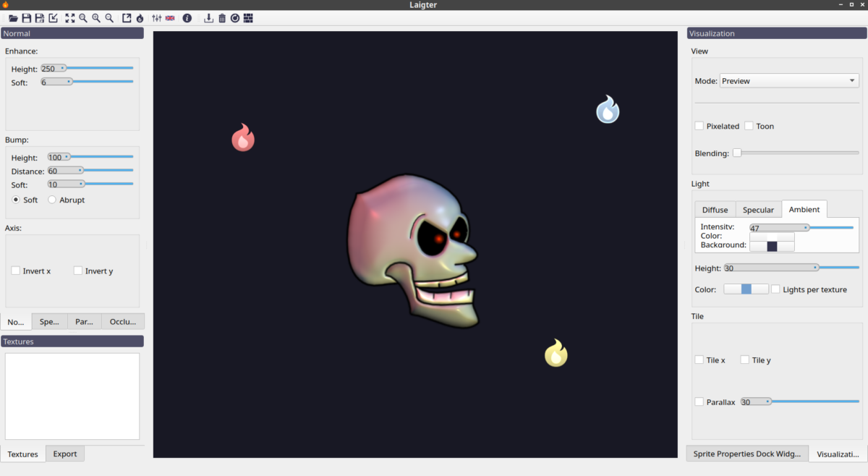Viewport: 868px width, 476px height.
Task: Open the About info icon
Action: click(187, 18)
